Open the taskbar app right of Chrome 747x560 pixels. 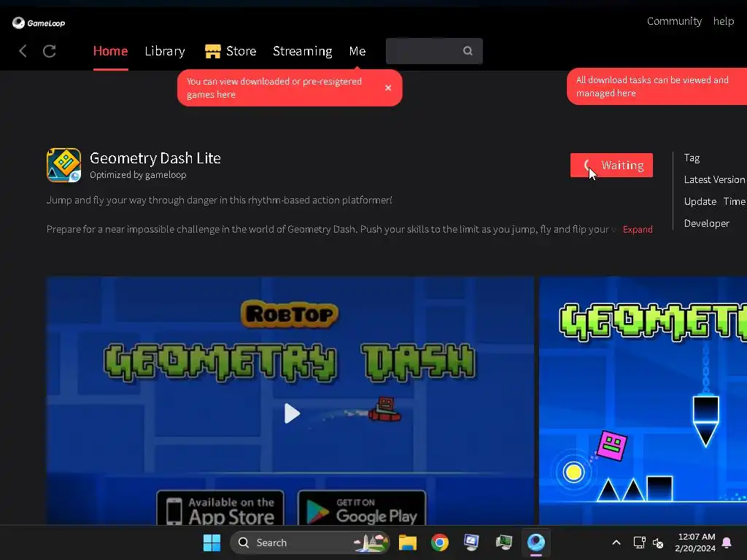(x=472, y=542)
